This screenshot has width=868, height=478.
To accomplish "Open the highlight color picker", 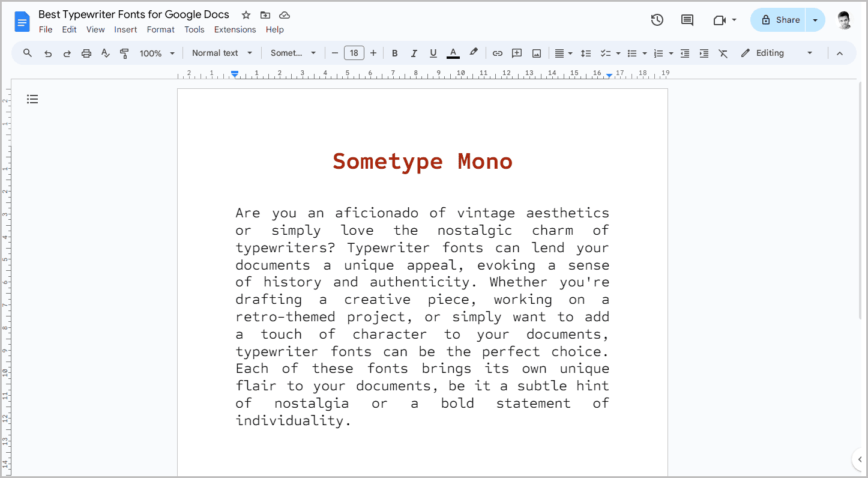I will coord(474,53).
